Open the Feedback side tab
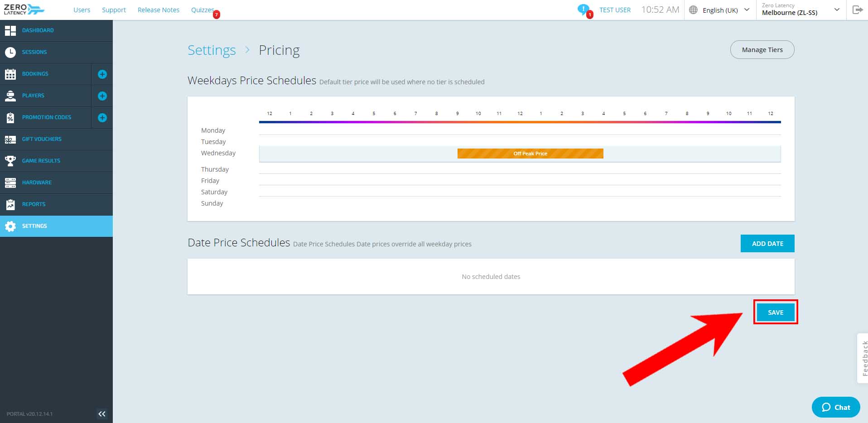Screen dimensions: 868x423 point(863,358)
